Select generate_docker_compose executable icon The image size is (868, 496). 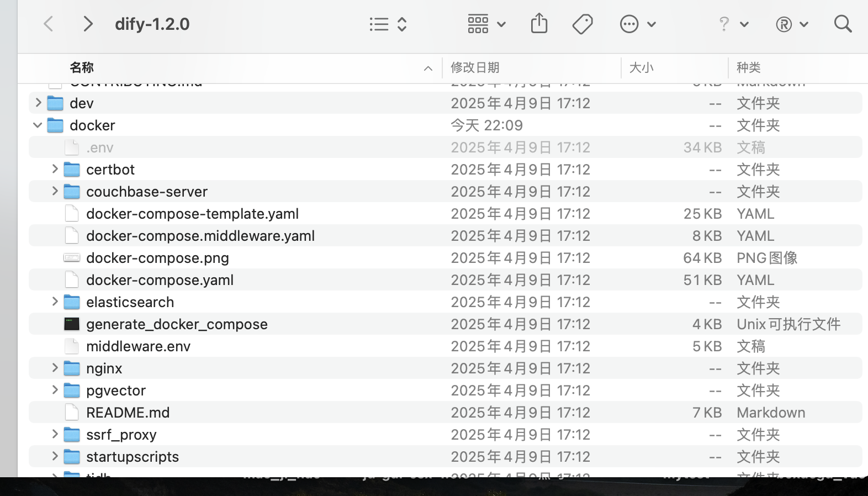(72, 324)
